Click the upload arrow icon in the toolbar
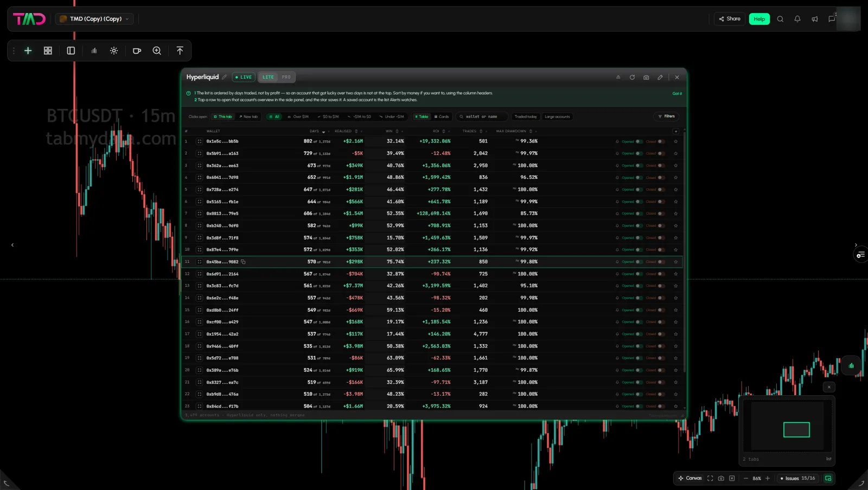868x490 pixels. pos(180,50)
